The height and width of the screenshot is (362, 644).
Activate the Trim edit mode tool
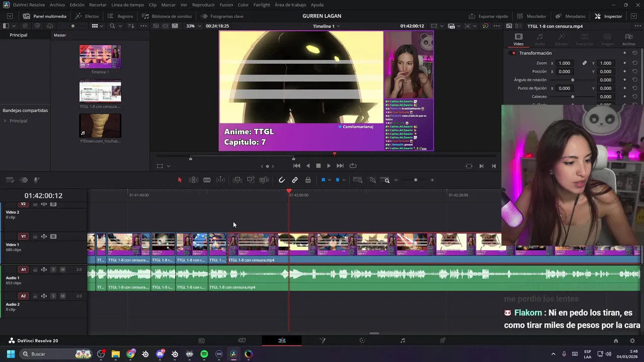coord(193,180)
